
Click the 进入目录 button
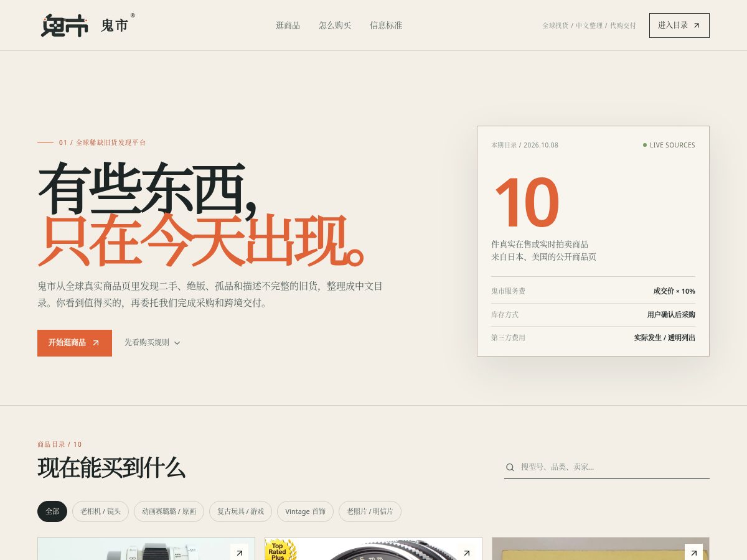(x=679, y=26)
